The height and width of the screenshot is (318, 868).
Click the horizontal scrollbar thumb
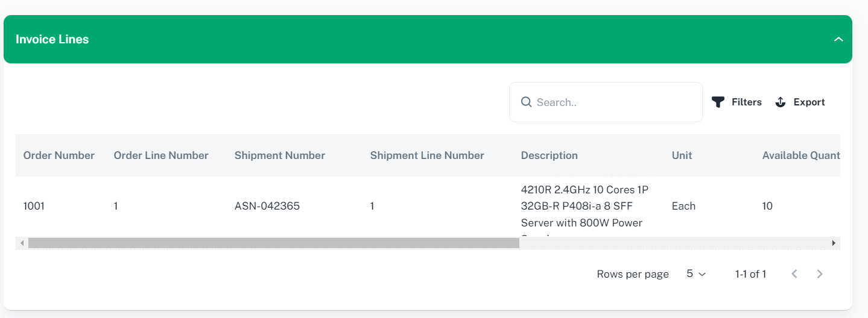point(273,243)
